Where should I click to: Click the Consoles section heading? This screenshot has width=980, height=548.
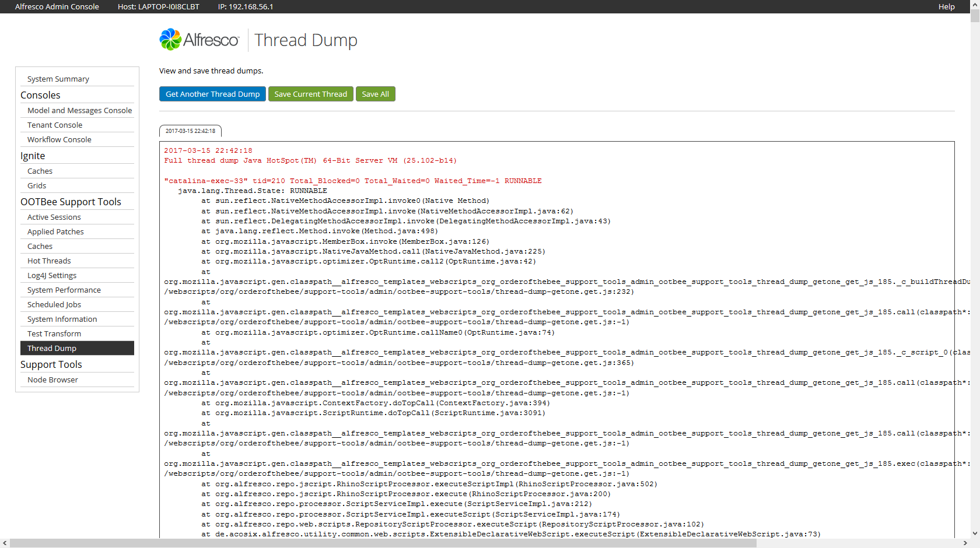40,95
